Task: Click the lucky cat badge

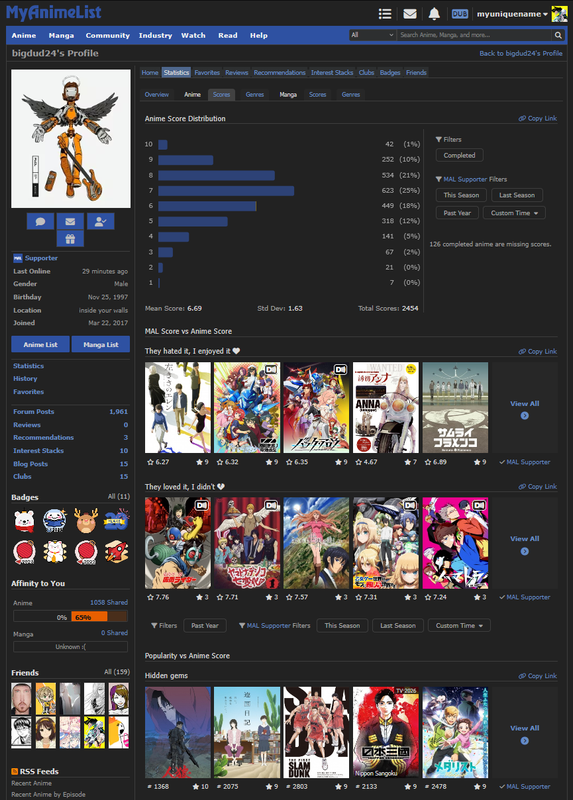Action: (x=55, y=552)
